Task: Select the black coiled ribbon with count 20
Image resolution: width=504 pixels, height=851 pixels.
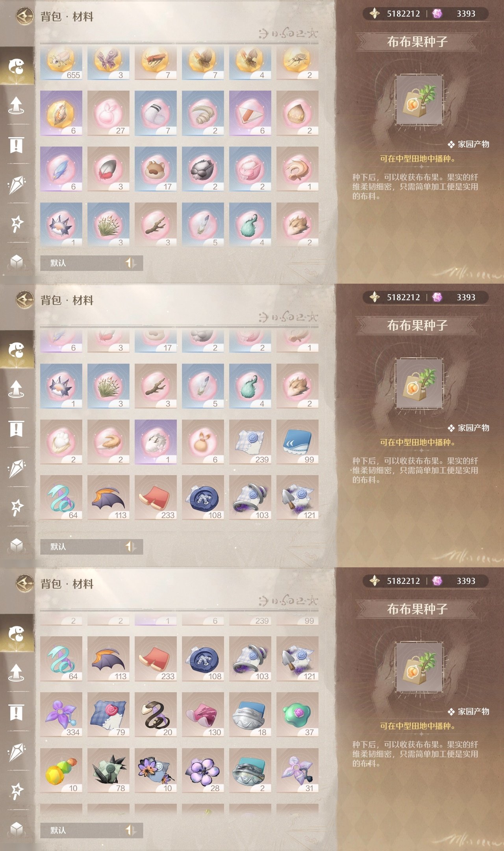Action: coord(156,715)
